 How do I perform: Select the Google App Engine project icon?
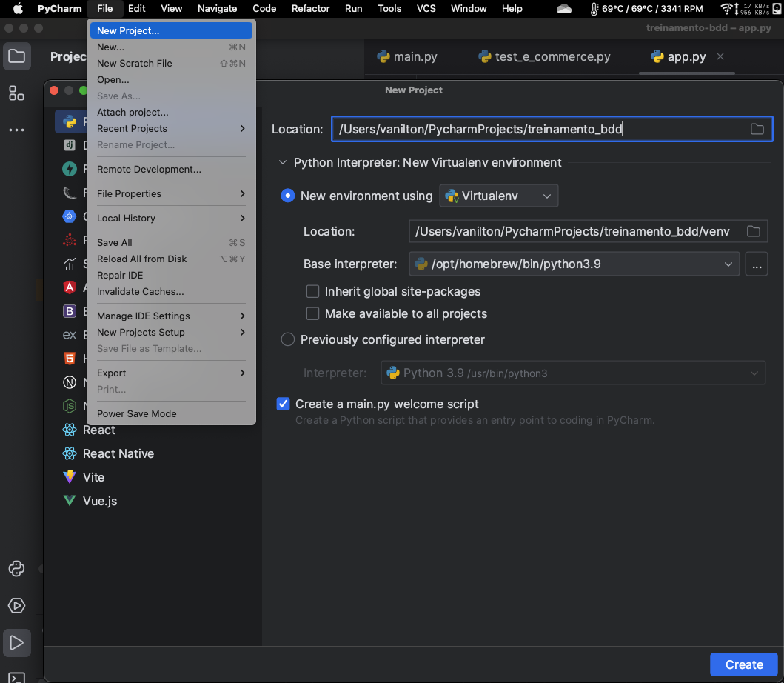70,216
